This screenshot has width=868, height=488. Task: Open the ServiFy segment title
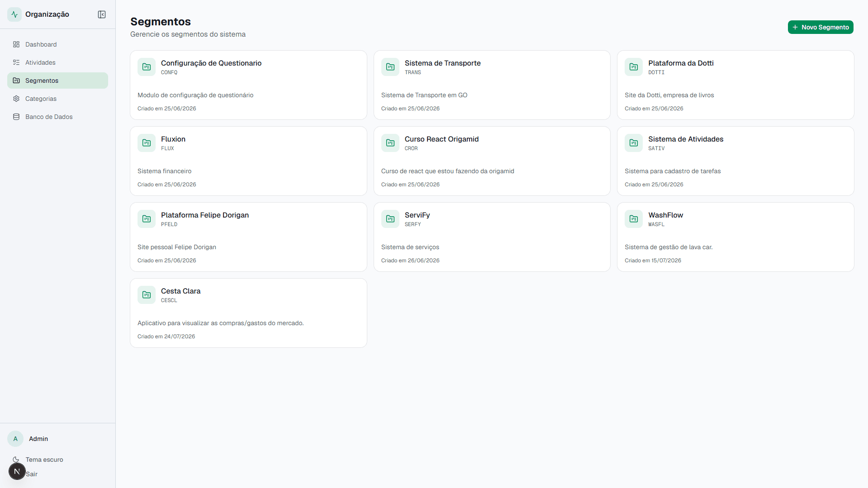pyautogui.click(x=417, y=215)
